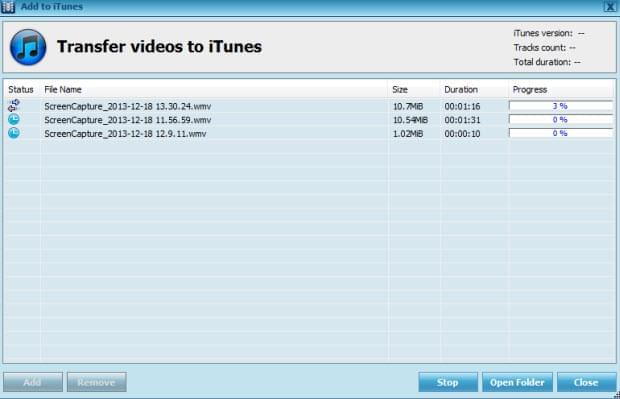Select file ScreenCapture_2013-12-18 13.30.24.wmv

[x=128, y=106]
